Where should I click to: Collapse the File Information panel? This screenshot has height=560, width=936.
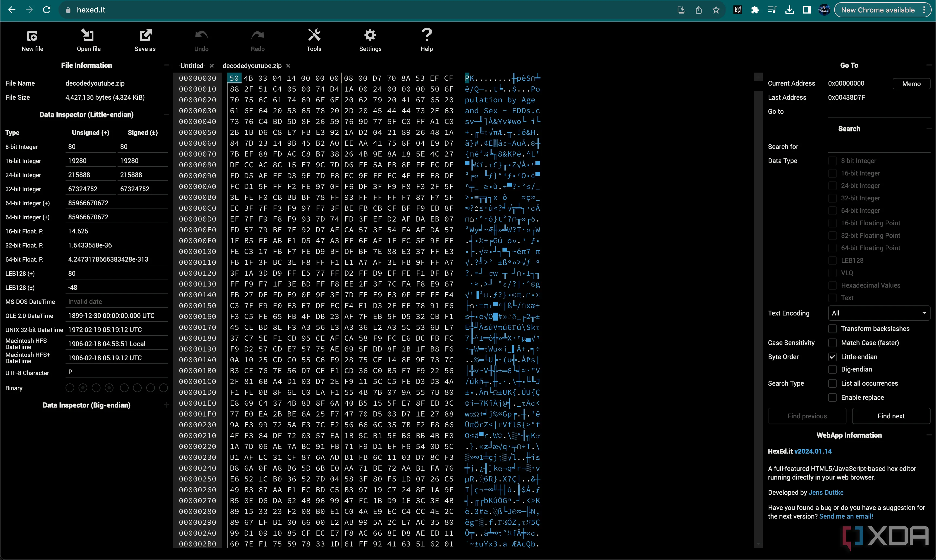pos(167,65)
